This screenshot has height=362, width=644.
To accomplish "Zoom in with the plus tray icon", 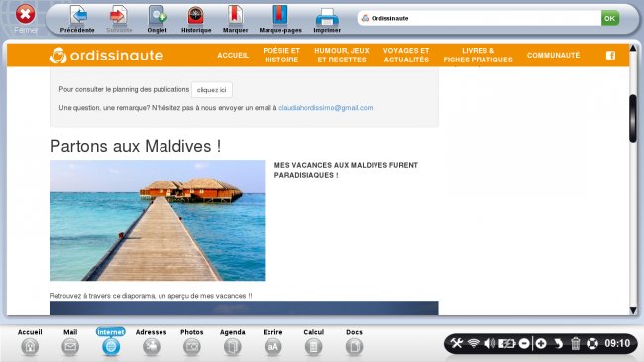I will click(x=541, y=343).
